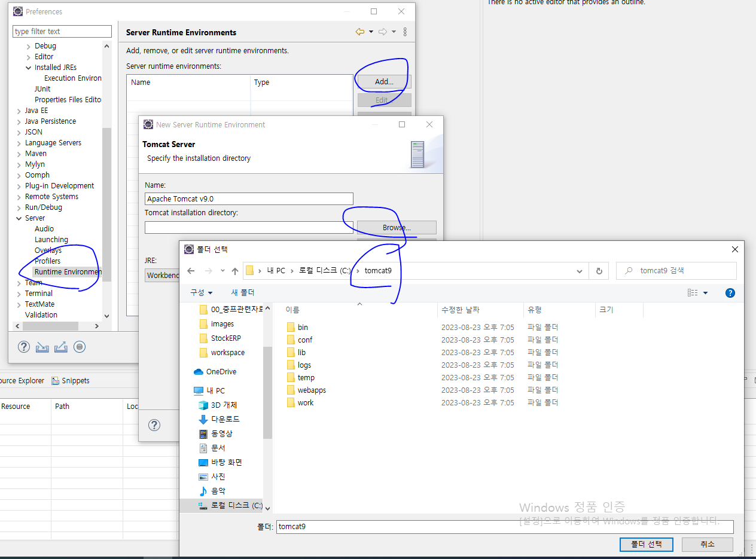756x559 pixels.
Task: Change the view layout icon in folder picker
Action: tap(693, 293)
